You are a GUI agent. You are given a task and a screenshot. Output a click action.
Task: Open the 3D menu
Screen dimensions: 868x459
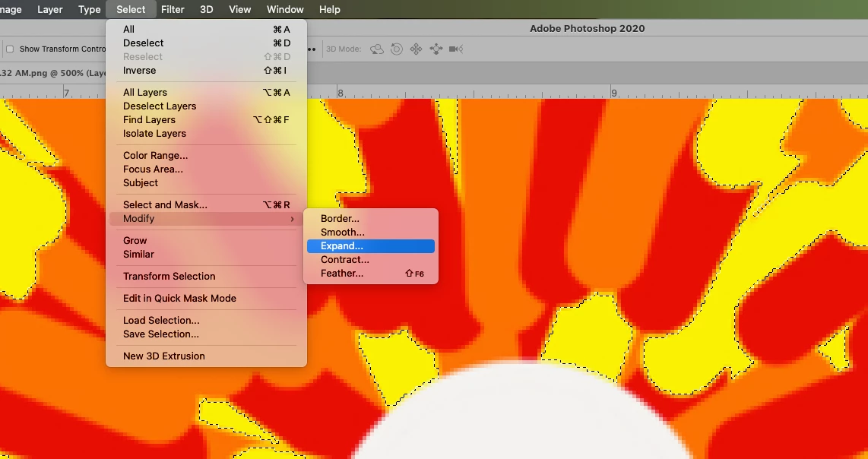coord(207,9)
